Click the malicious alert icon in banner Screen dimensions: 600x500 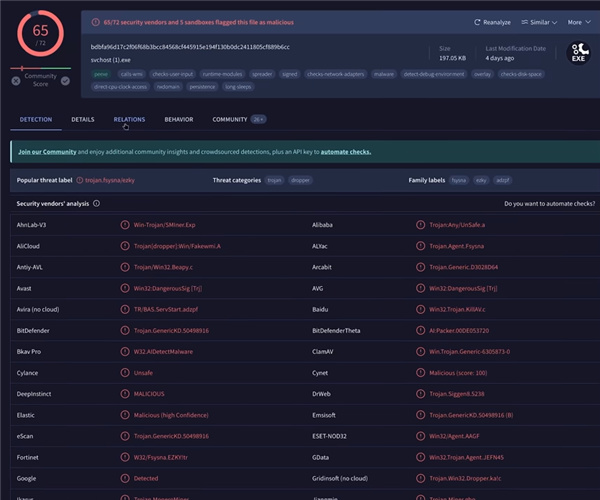(96, 22)
